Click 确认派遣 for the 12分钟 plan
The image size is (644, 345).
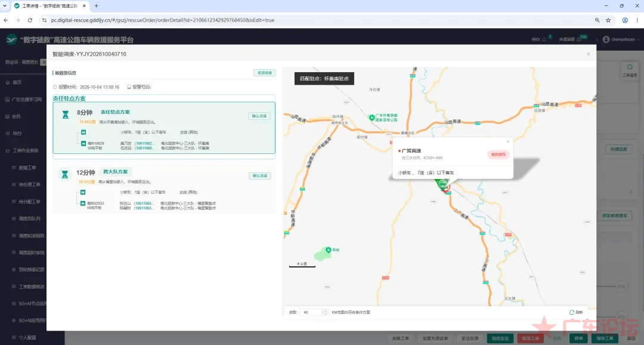[259, 176]
